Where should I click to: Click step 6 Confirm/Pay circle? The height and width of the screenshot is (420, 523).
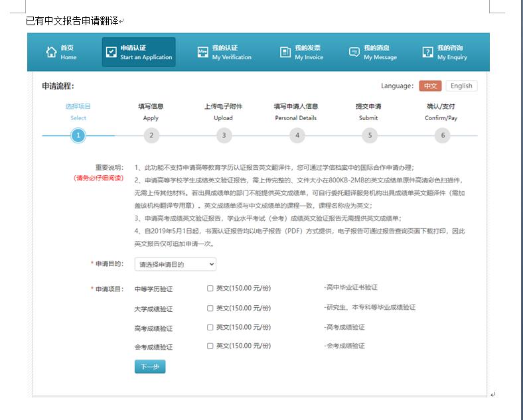coord(442,135)
